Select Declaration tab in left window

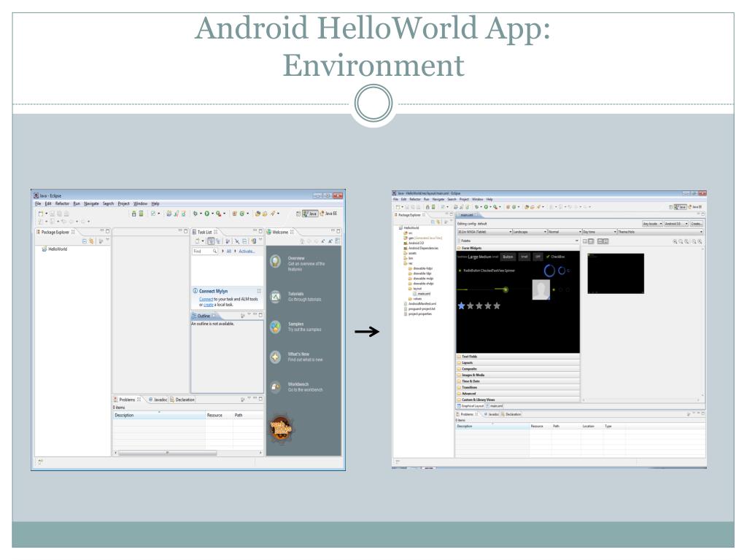tap(182, 400)
